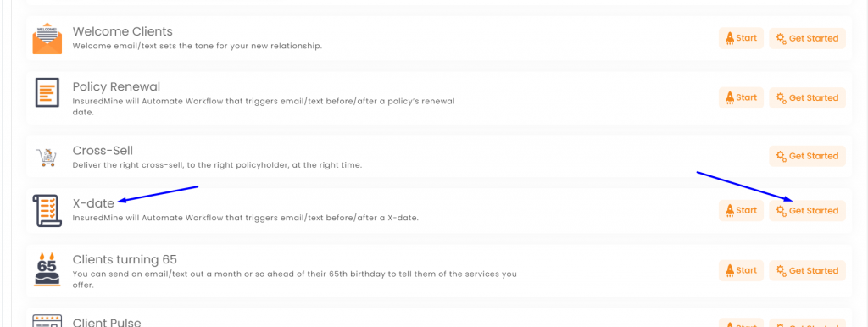The image size is (868, 327).
Task: Click the Welcome Clients envelope icon
Action: [x=47, y=39]
